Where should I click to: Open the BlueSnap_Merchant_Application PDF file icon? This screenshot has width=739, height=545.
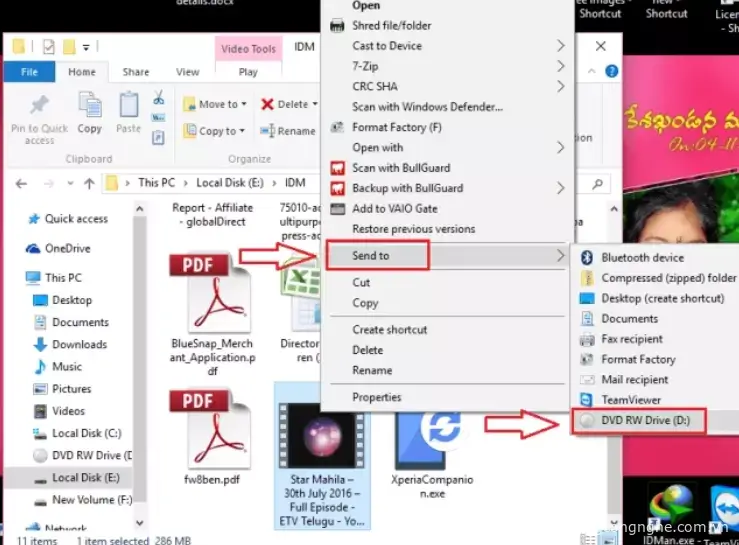coord(212,293)
